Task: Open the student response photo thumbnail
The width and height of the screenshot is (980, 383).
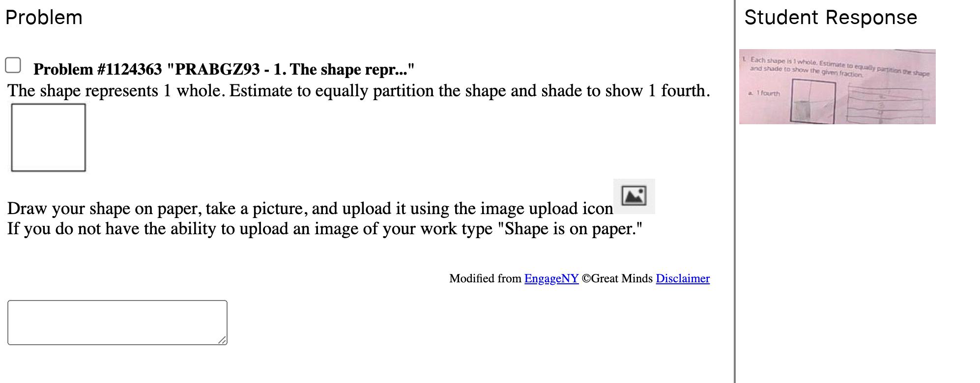Action: (x=836, y=86)
